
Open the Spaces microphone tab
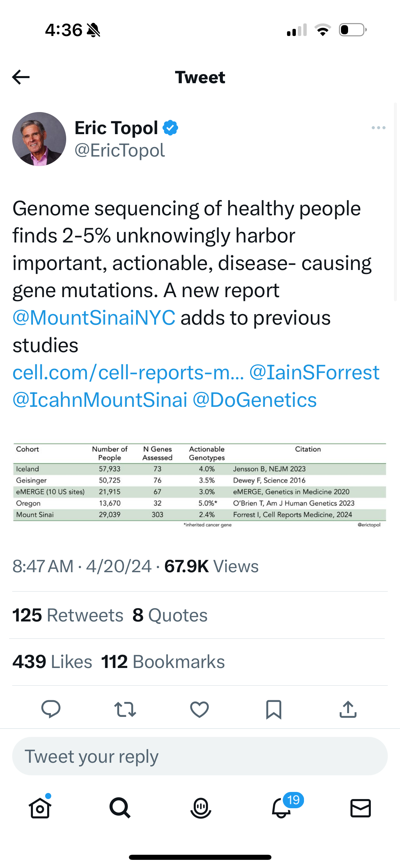201,808
